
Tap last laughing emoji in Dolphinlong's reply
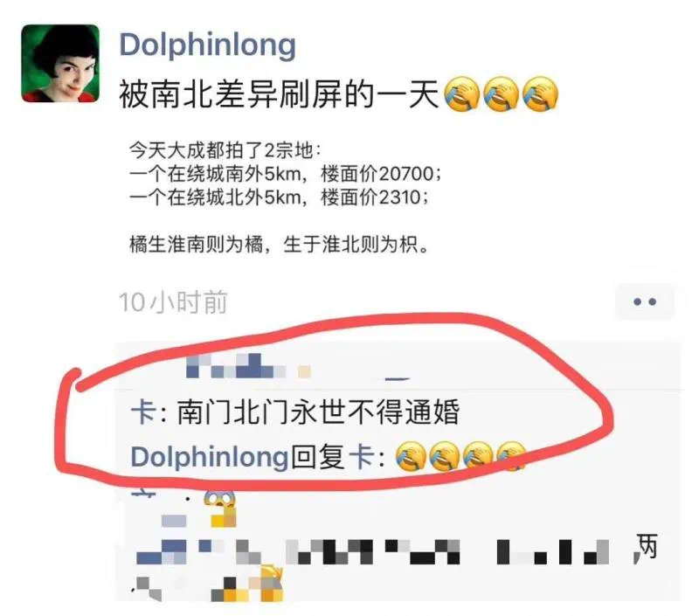click(511, 456)
